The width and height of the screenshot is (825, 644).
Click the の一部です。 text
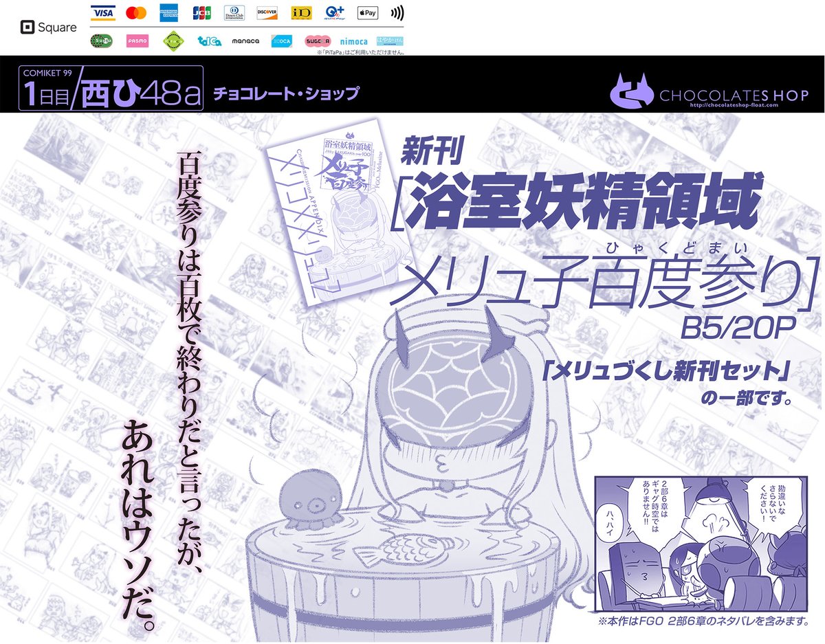pos(747,399)
